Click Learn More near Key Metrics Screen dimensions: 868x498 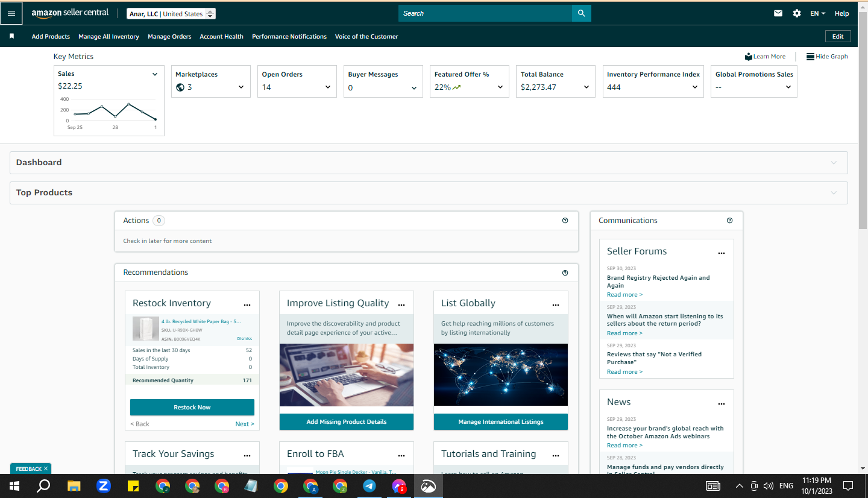click(x=765, y=57)
